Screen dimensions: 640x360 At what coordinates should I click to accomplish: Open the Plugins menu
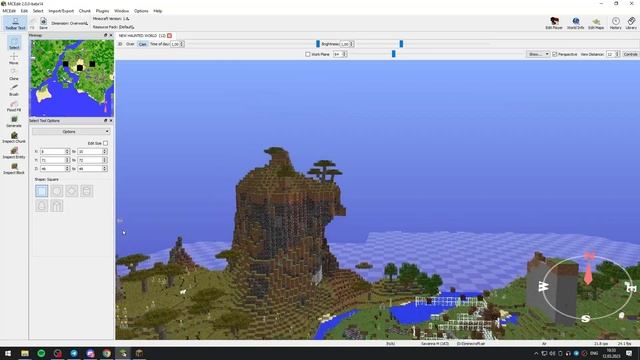pyautogui.click(x=102, y=11)
